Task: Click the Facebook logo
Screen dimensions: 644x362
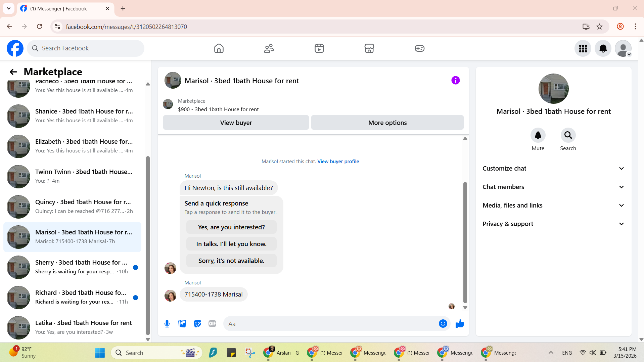Action: click(x=15, y=48)
